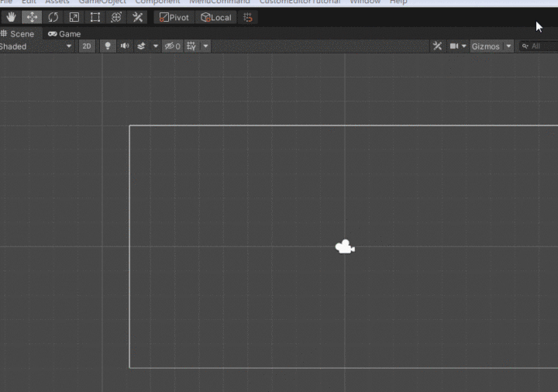Toggle scene lighting bulb icon

coord(108,46)
